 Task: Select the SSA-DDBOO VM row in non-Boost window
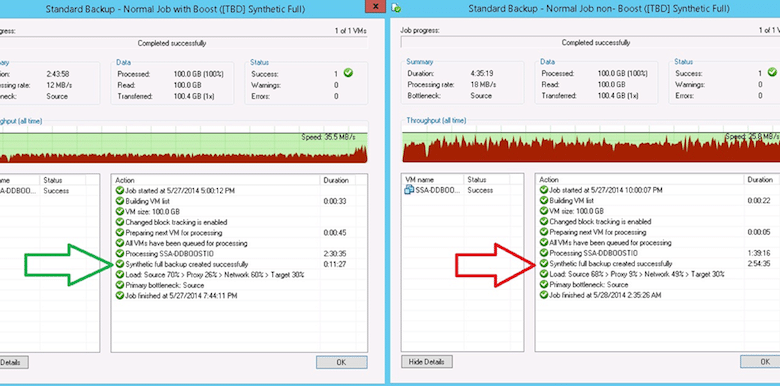point(462,190)
